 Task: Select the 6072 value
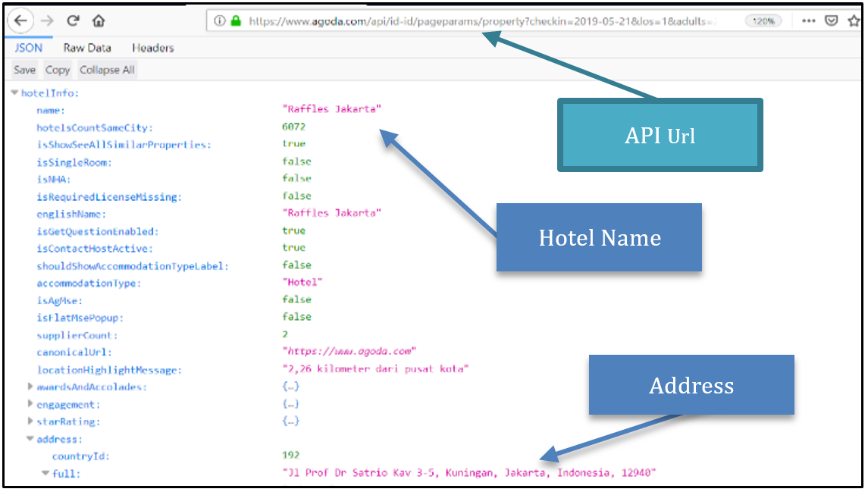tap(293, 127)
